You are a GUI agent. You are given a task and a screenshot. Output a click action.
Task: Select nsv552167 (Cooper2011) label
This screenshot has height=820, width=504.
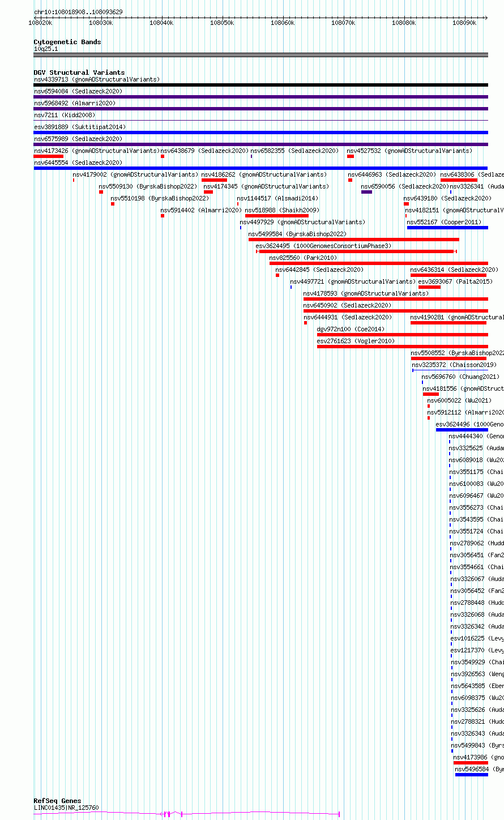tap(445, 222)
